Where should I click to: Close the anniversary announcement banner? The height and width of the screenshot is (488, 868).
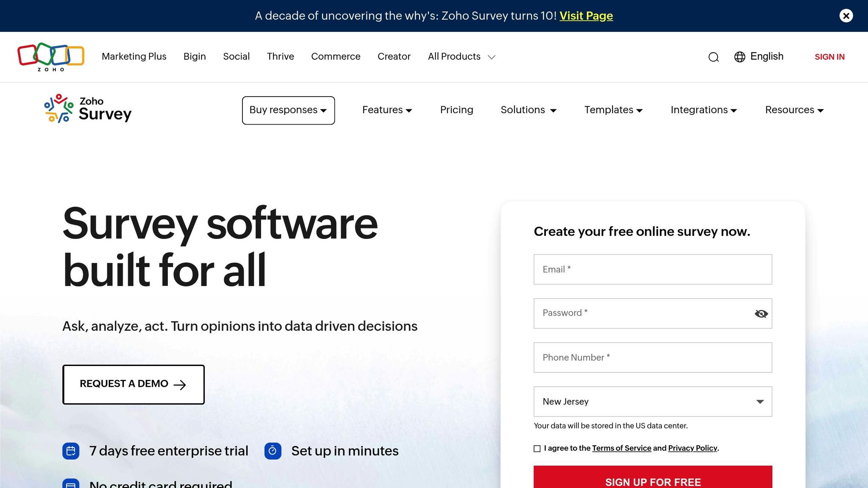(x=846, y=16)
